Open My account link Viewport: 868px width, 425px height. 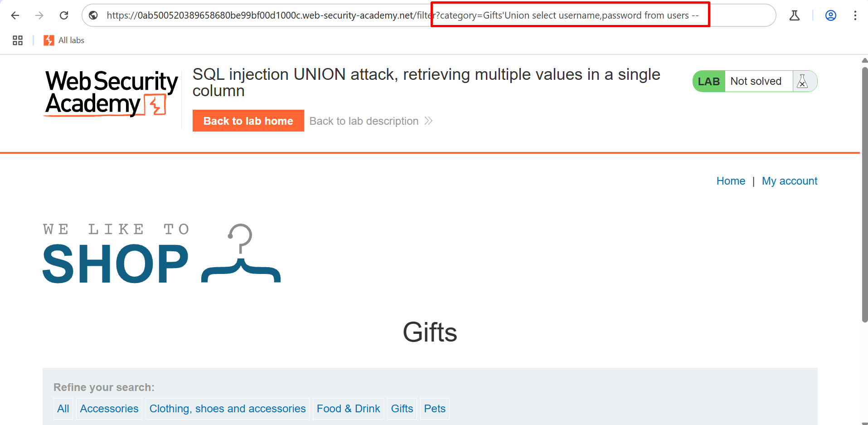tap(789, 181)
